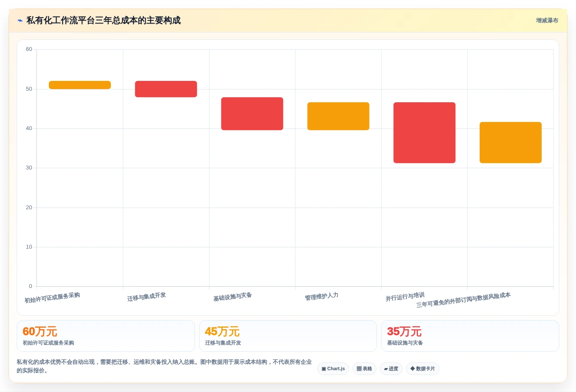This screenshot has width=576, height=392.
Task: Click the y-axis value 50
Action: pyautogui.click(x=29, y=89)
